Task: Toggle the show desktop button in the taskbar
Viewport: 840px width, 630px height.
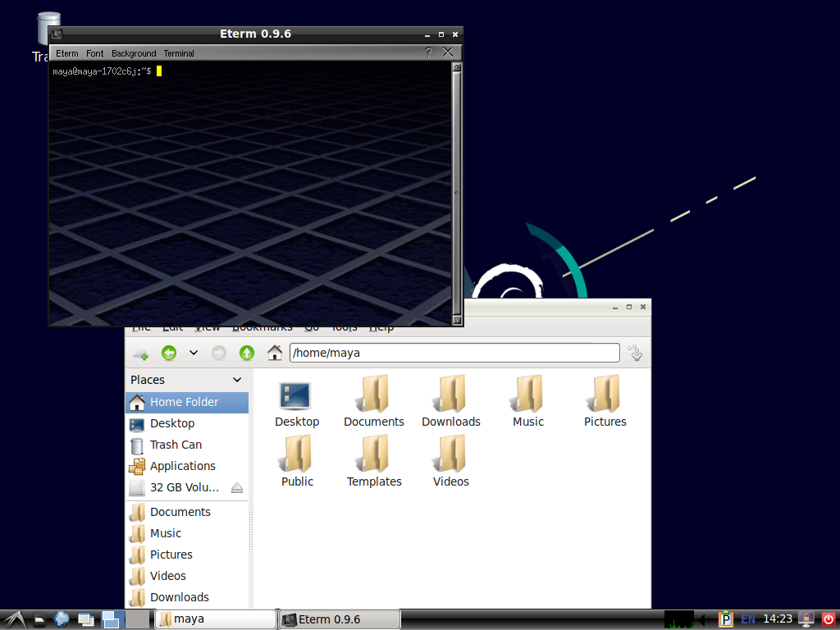Action: tap(85, 619)
